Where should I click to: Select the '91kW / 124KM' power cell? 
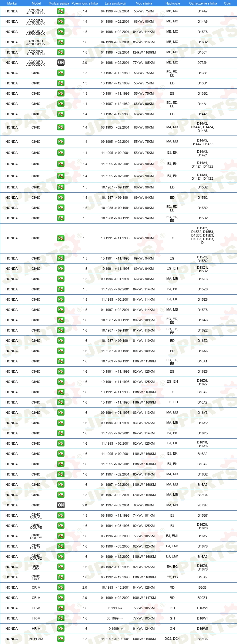[144, 629]
